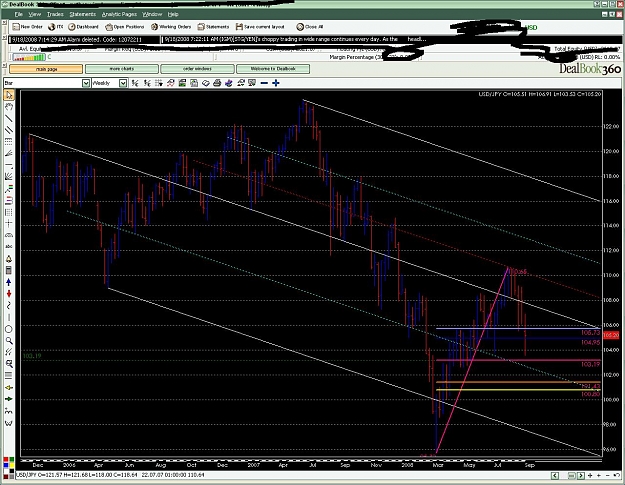The image size is (625, 485).
Task: Click the calculator tool icon
Action: coord(9,270)
